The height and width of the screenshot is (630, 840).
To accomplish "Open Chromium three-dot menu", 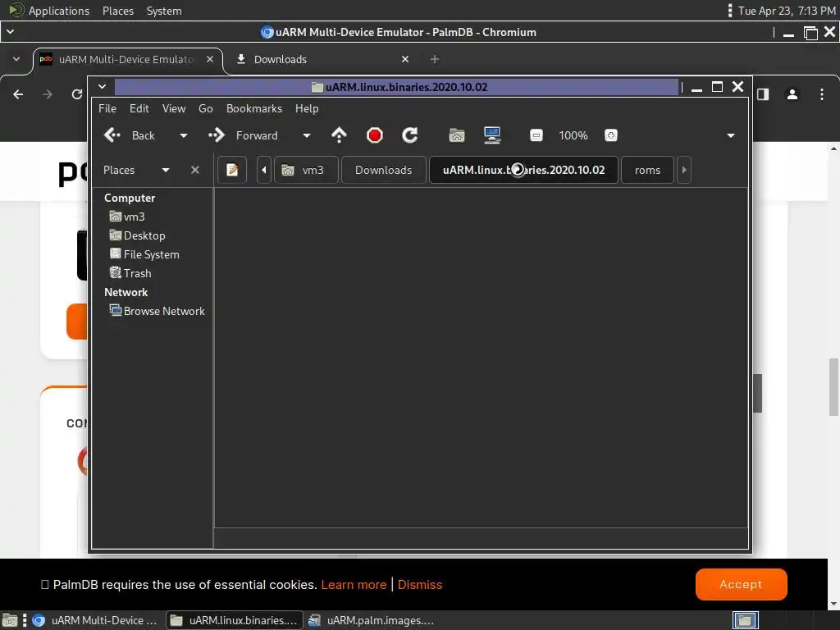I will tap(822, 94).
